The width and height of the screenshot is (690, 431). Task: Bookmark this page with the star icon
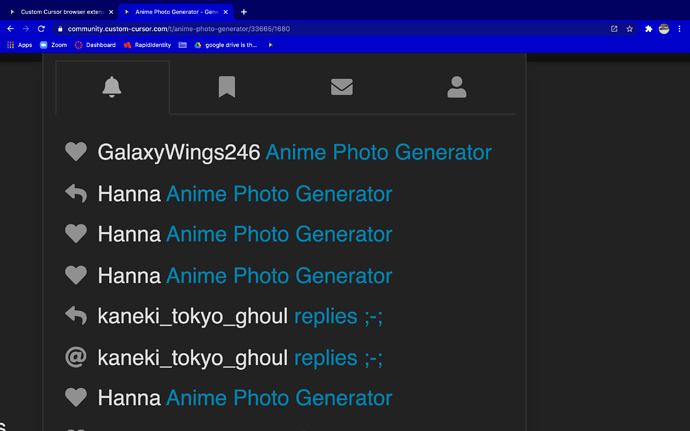click(x=630, y=29)
